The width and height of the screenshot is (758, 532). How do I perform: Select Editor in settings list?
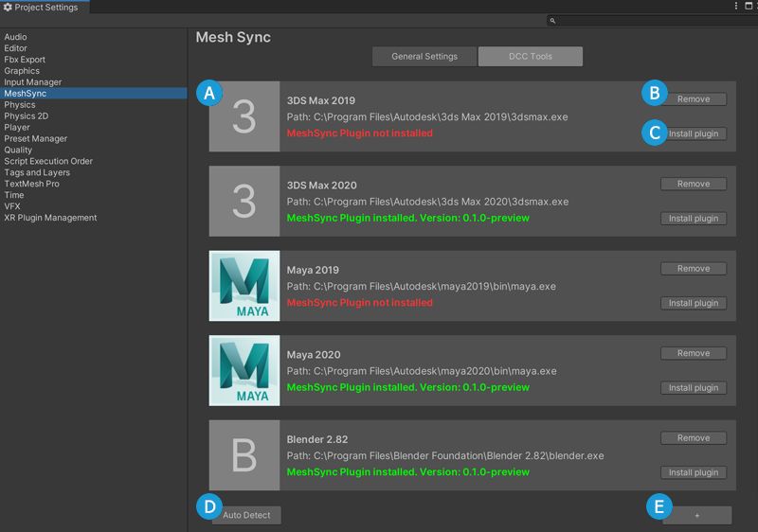[93, 48]
